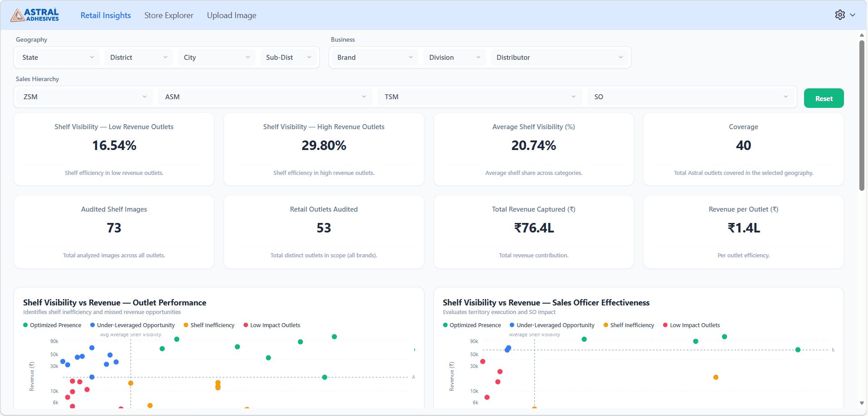The height and width of the screenshot is (416, 868).
Task: Click the 16.54% low revenue visibility value
Action: point(114,145)
